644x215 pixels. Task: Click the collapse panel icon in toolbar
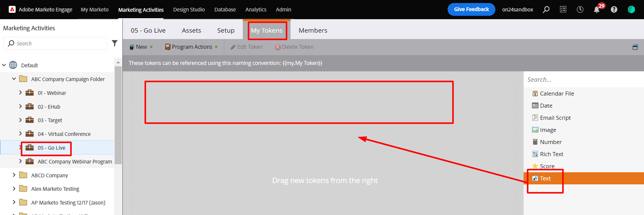coord(635,47)
